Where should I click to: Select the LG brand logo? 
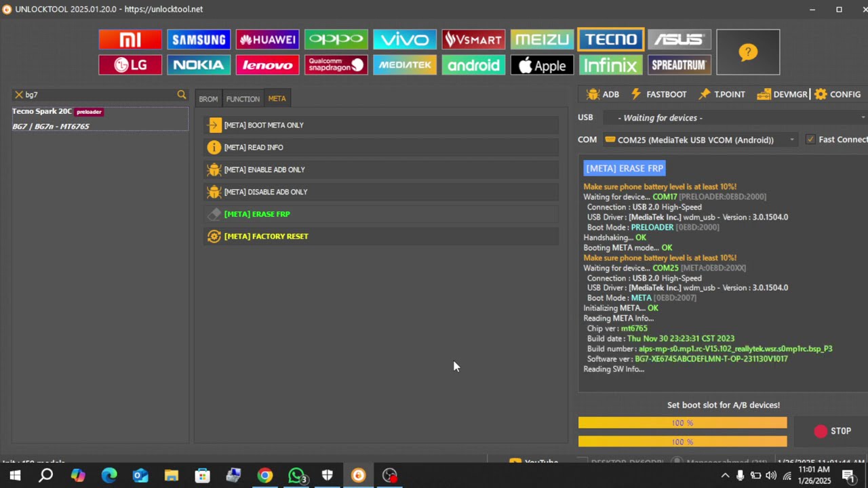(130, 65)
